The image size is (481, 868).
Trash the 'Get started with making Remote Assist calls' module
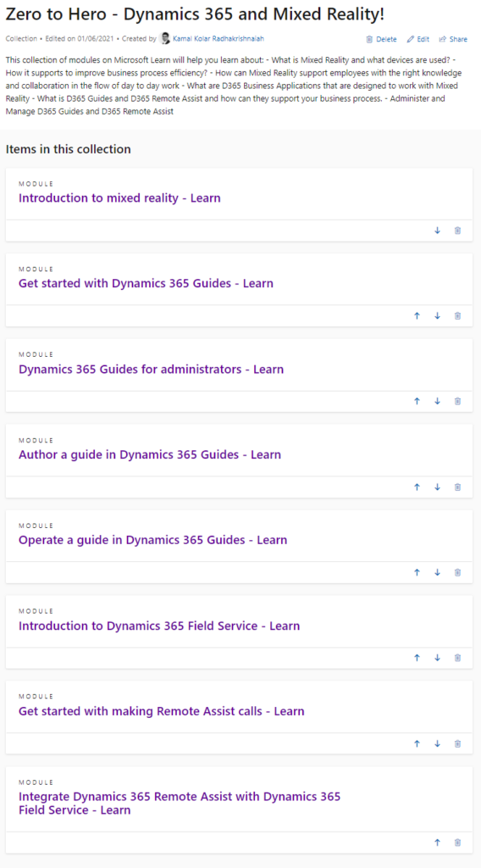(x=457, y=743)
